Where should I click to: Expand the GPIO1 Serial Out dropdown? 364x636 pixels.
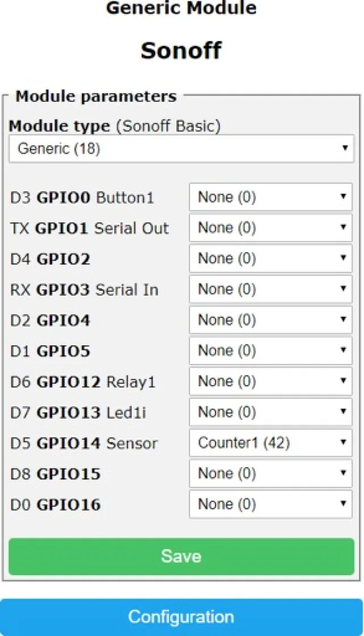(x=271, y=228)
